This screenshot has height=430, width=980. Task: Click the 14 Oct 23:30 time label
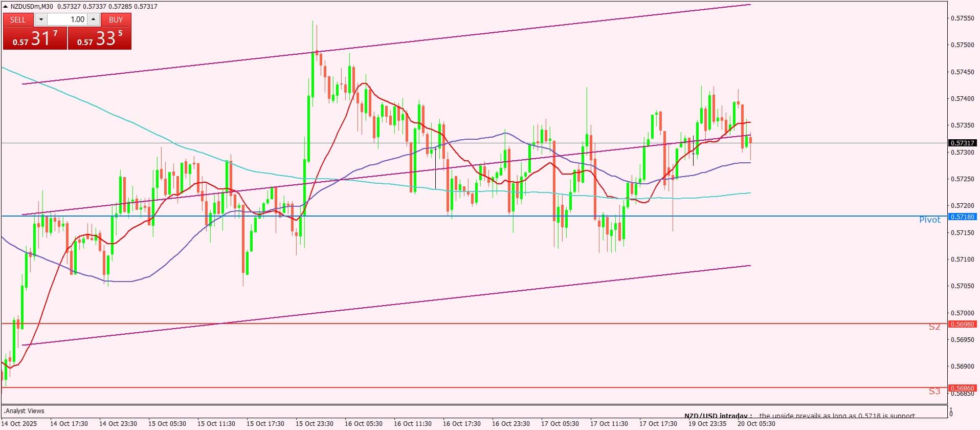(118, 424)
